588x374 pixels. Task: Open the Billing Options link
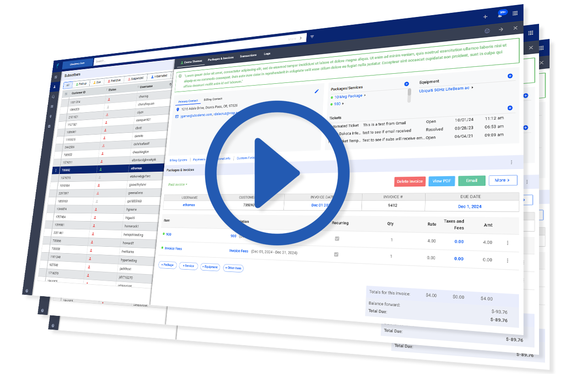click(x=178, y=160)
